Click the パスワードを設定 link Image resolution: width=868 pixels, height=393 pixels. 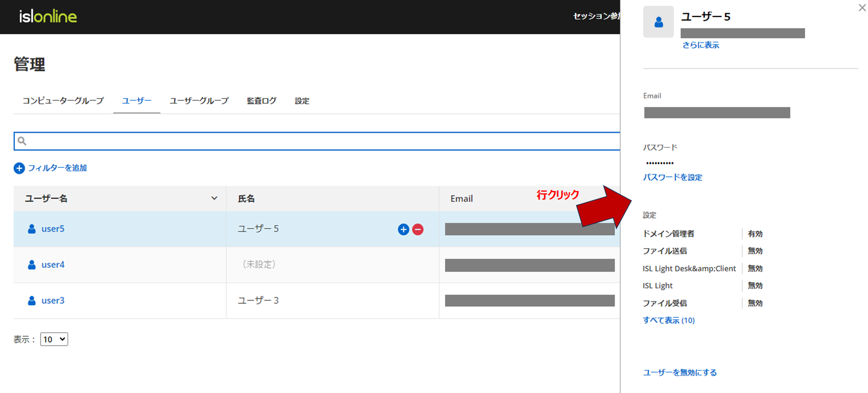pos(673,177)
